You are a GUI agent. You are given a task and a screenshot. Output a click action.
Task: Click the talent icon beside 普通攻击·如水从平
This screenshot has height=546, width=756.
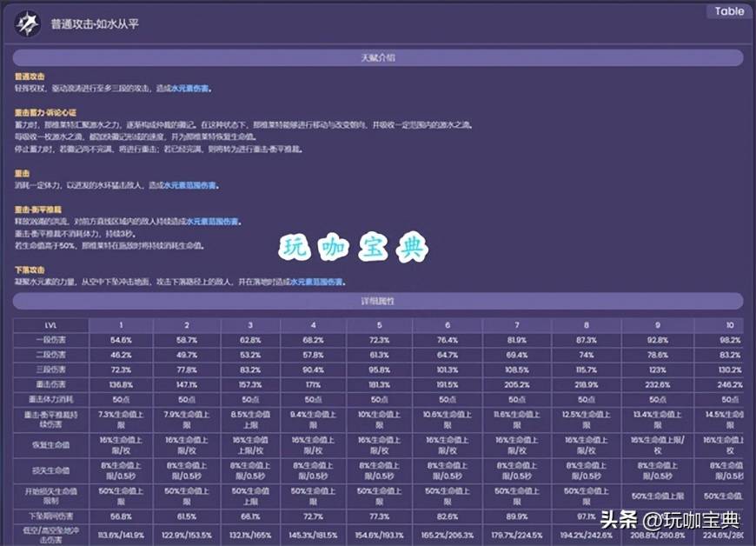pos(28,23)
